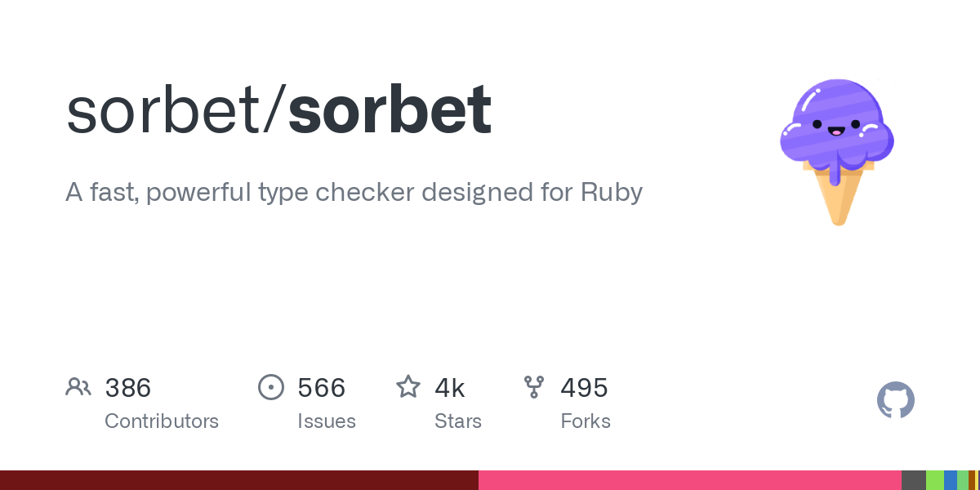Click the Stars star icon
Viewport: 980px width, 490px height.
(x=408, y=386)
